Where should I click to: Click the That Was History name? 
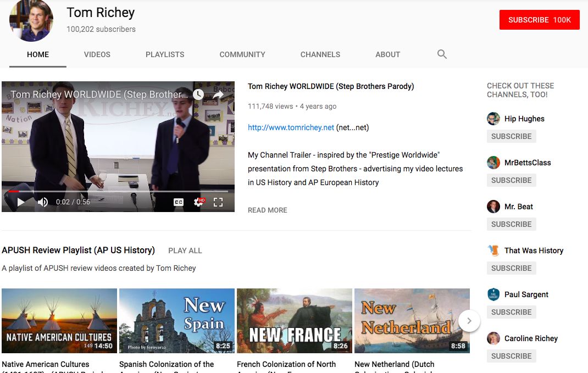534,250
